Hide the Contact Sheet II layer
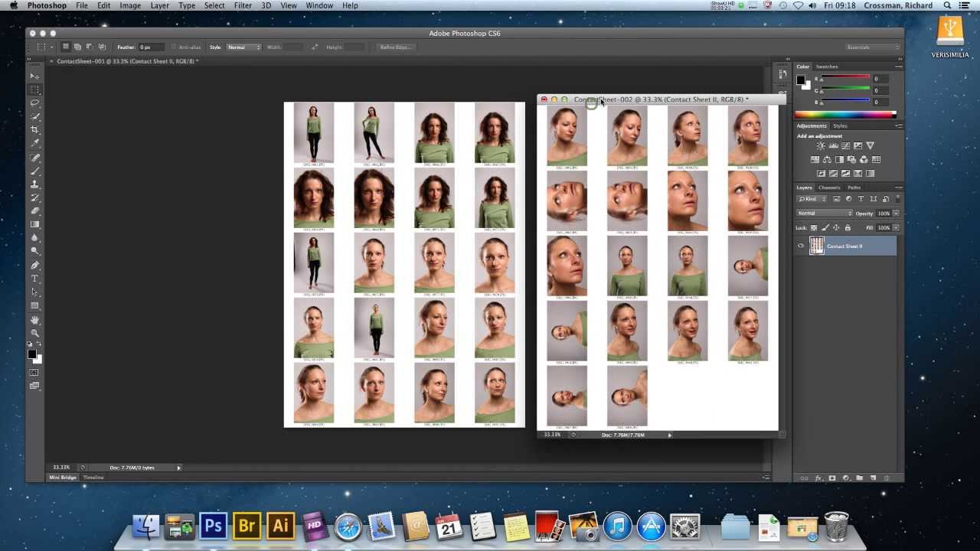 (801, 246)
